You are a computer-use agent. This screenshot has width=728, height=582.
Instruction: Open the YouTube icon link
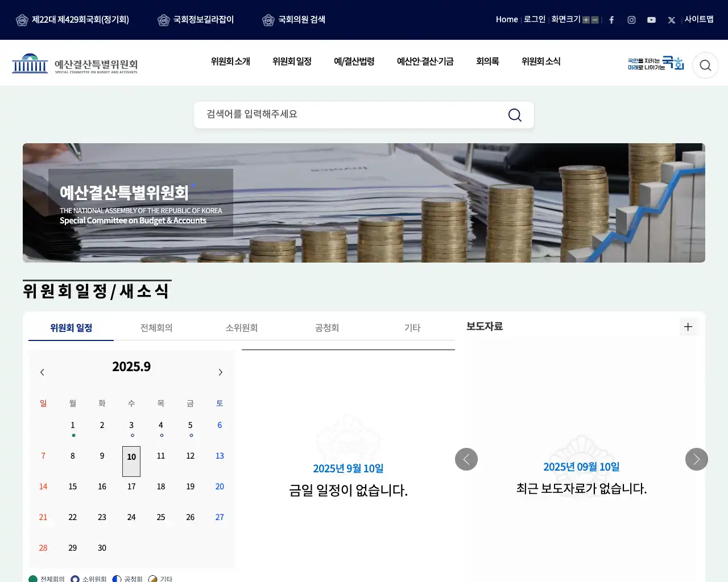click(x=651, y=20)
